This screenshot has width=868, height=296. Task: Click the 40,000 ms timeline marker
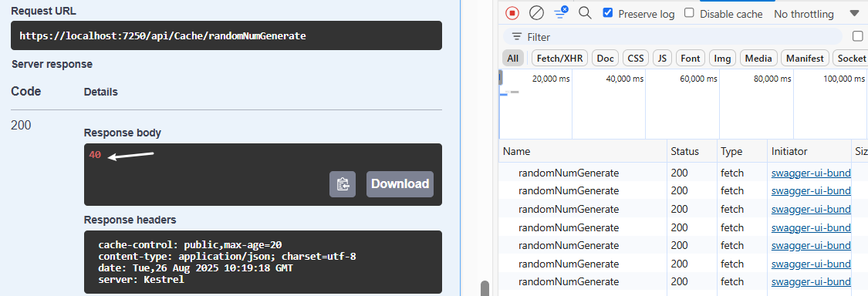pyautogui.click(x=625, y=79)
